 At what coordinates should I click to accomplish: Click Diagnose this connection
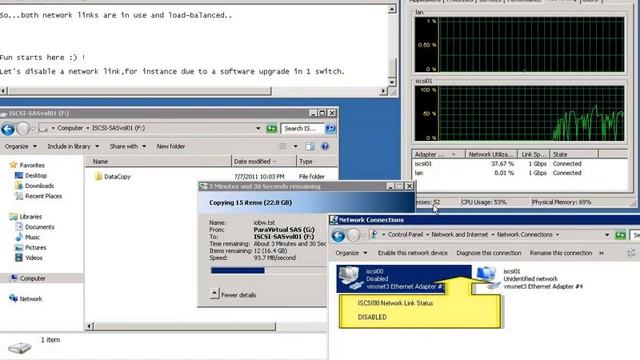click(489, 253)
